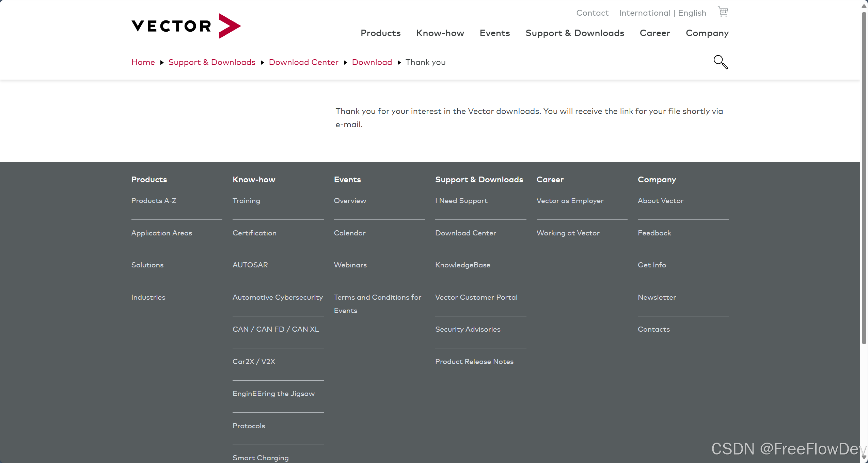868x463 pixels.
Task: Click the scrollbar up arrow
Action: click(864, 6)
